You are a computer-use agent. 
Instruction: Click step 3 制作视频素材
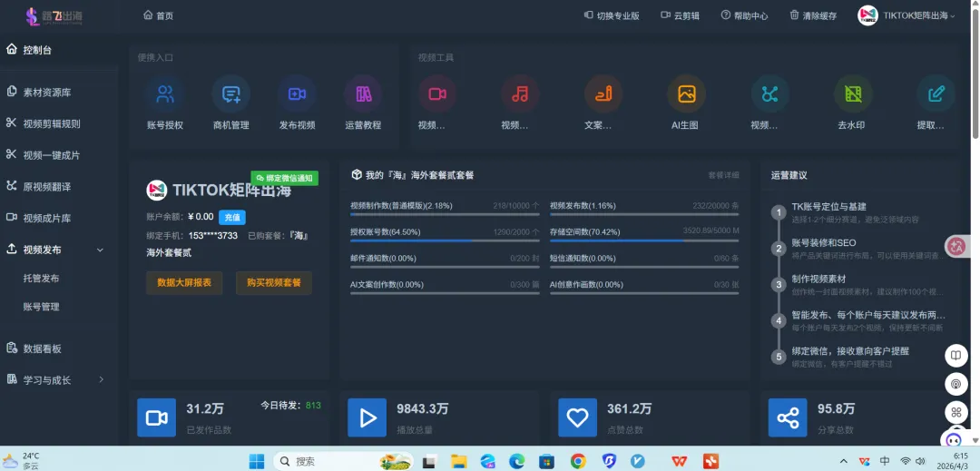(818, 279)
